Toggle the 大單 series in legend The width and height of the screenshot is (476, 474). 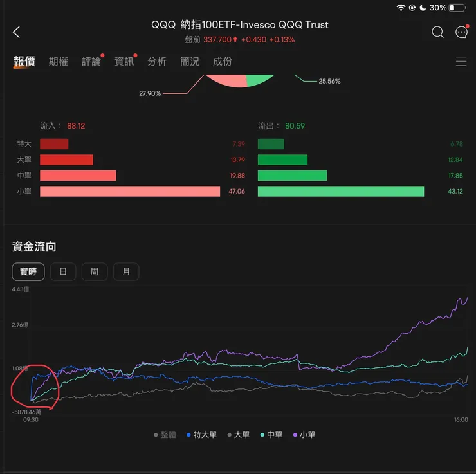point(238,435)
